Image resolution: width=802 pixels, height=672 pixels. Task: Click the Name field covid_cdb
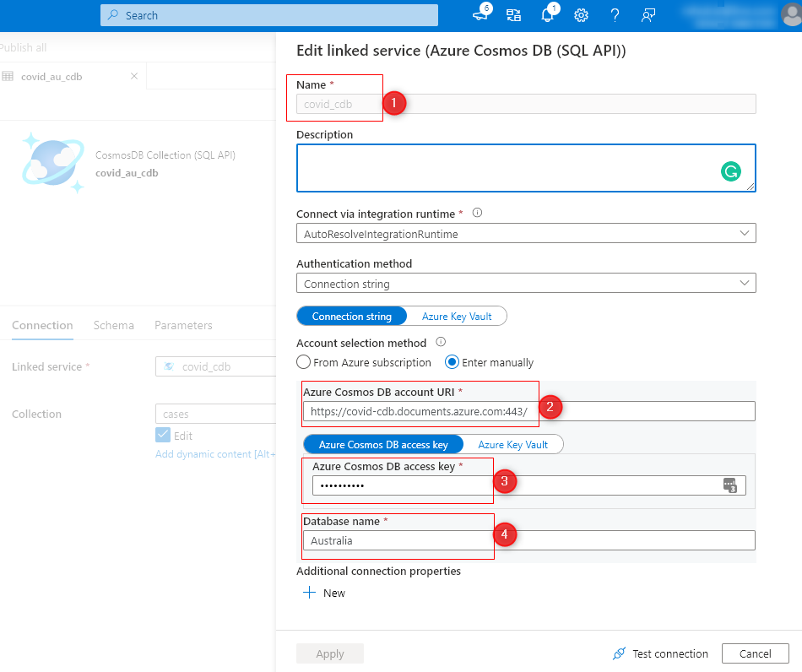tap(526, 104)
